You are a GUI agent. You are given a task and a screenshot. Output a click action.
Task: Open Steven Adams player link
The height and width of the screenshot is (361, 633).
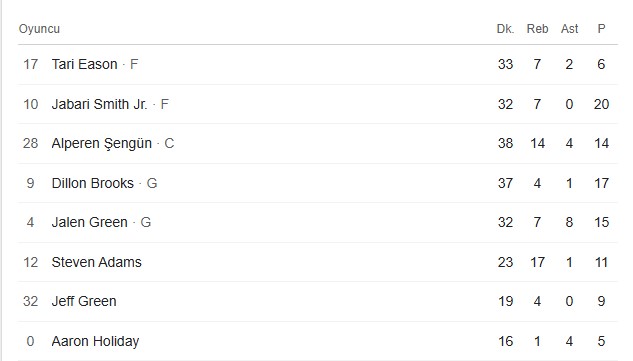(96, 262)
